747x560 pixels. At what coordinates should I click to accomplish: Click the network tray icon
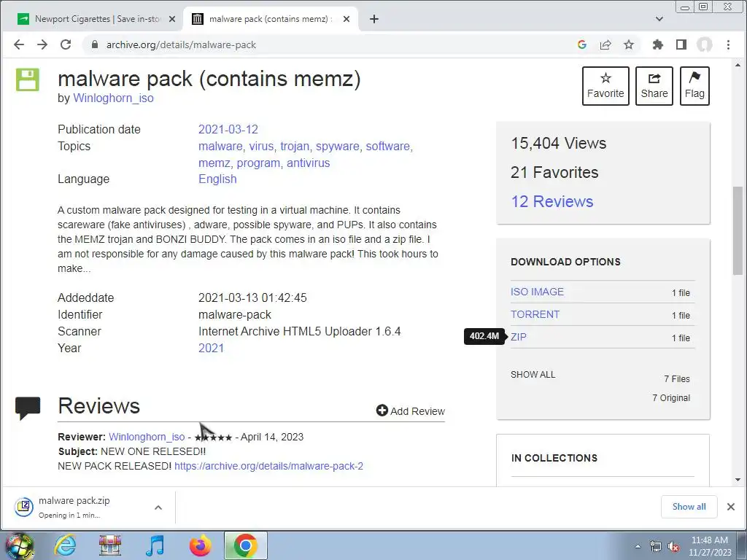tap(656, 547)
